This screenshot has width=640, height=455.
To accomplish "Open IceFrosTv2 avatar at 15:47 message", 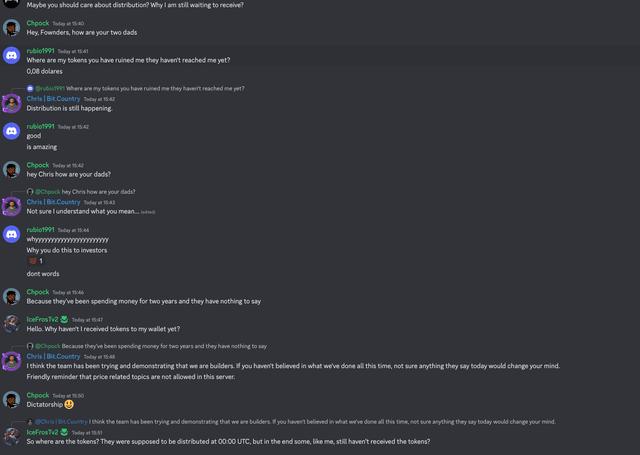I will click(x=11, y=324).
